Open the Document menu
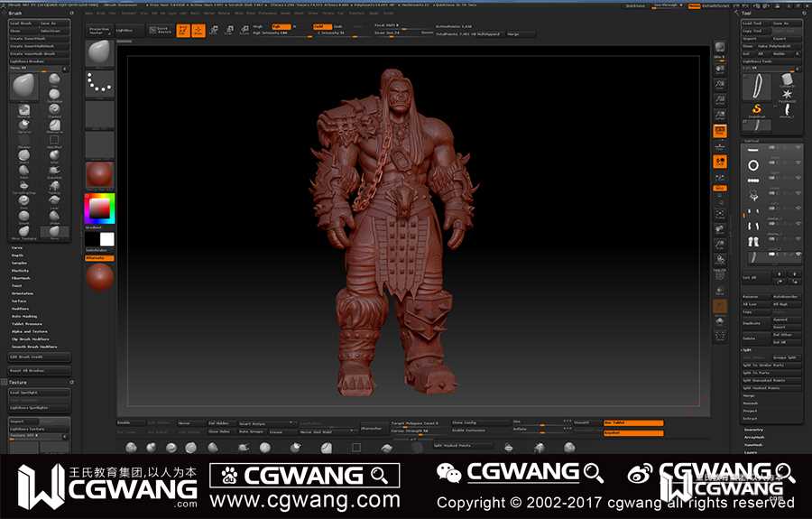The image size is (812, 519). pyautogui.click(x=128, y=13)
